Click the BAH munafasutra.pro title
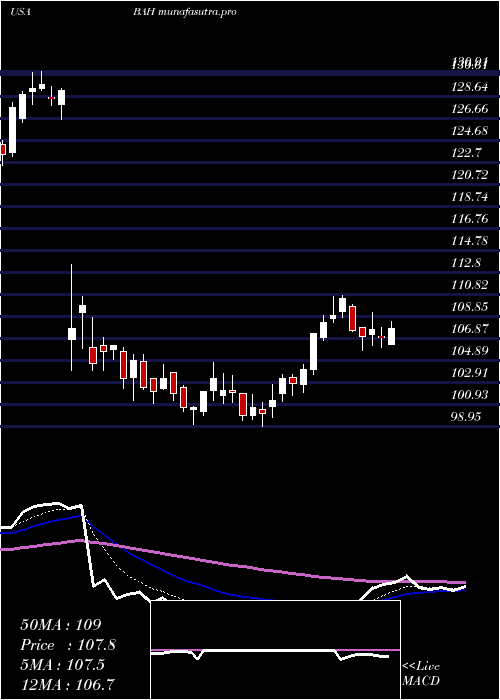 184,12
